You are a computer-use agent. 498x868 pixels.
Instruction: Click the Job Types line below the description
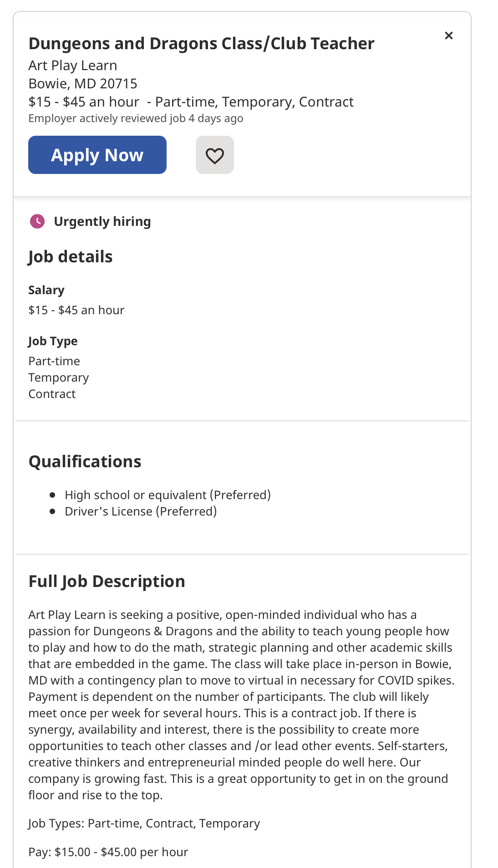(x=144, y=823)
